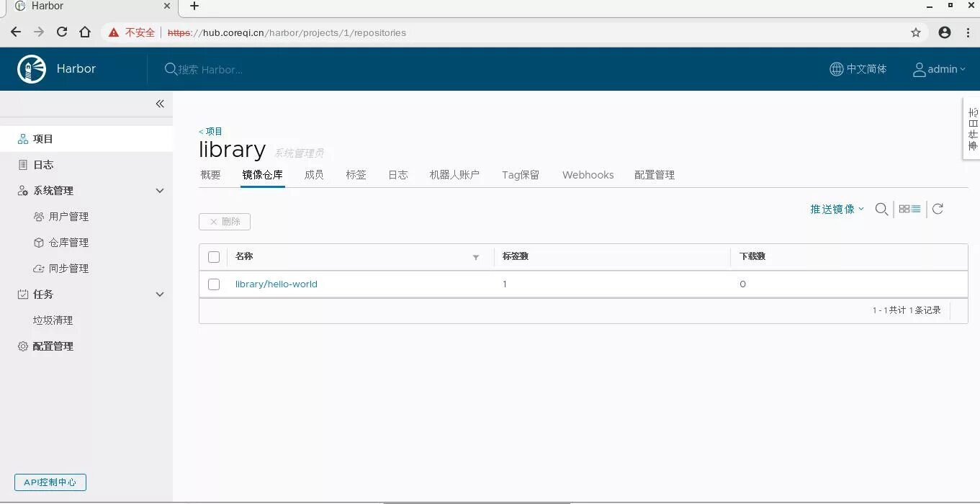Image resolution: width=980 pixels, height=504 pixels.
Task: Sort by 标签数 column header
Action: coord(516,257)
